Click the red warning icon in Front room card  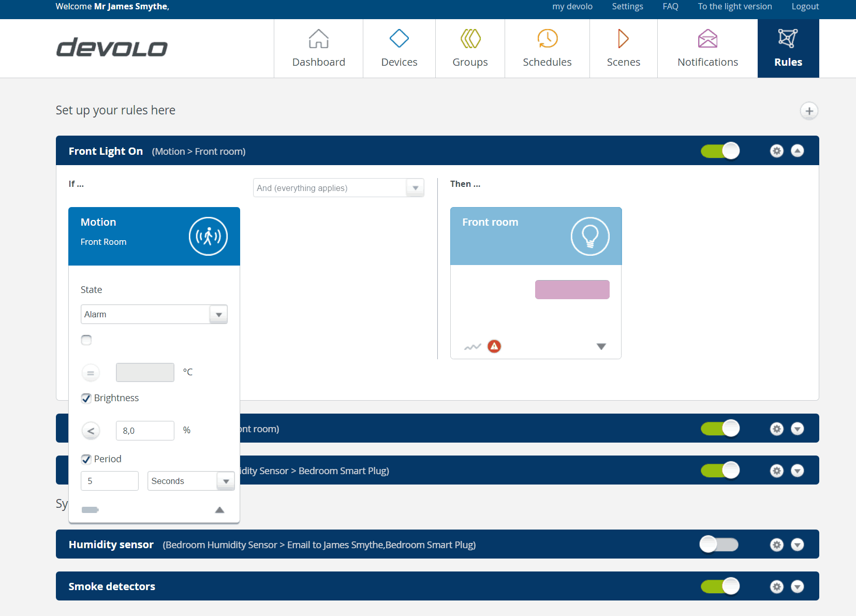tap(494, 346)
